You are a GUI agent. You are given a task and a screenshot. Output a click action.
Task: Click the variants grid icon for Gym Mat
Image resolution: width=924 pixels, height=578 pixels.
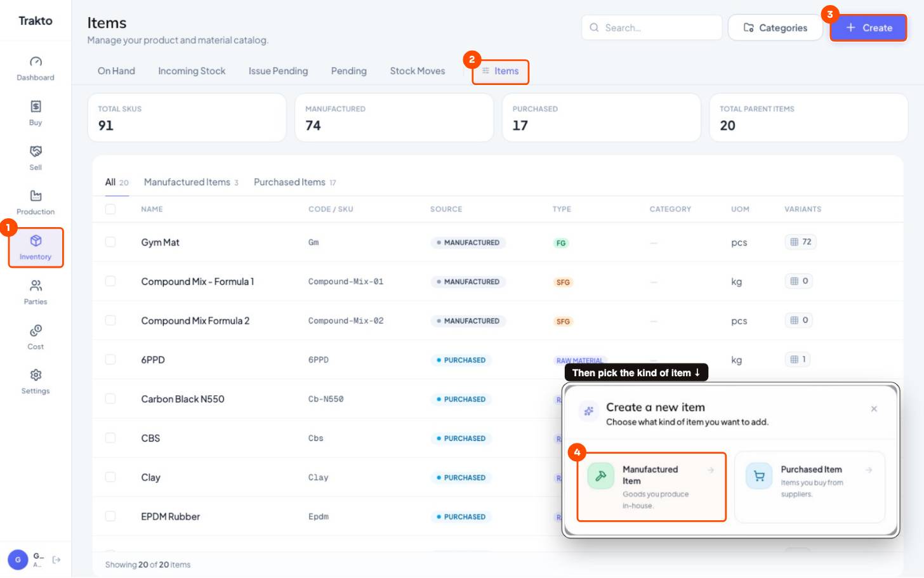794,242
